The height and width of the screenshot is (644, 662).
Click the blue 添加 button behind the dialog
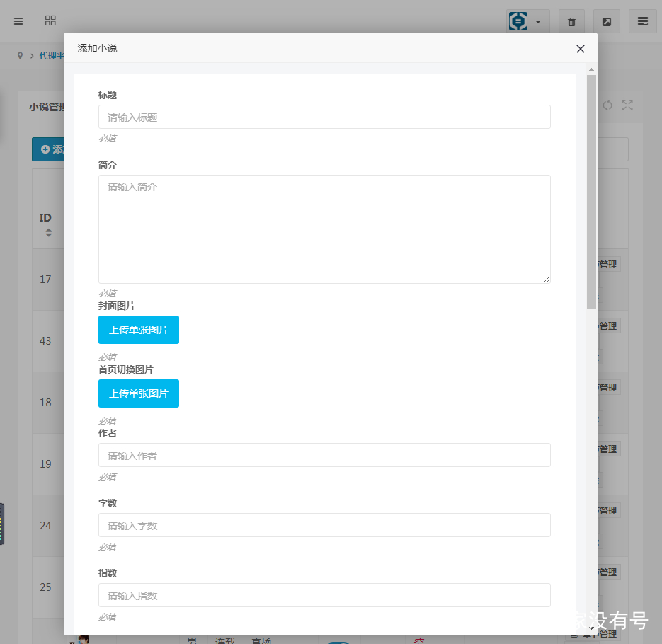48,149
